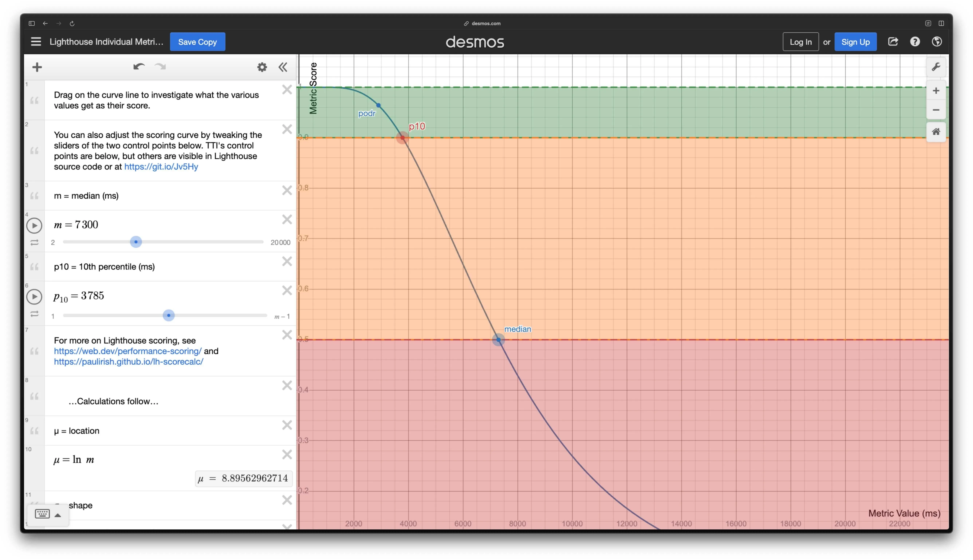
Task: Play the m slider animation
Action: (x=34, y=225)
